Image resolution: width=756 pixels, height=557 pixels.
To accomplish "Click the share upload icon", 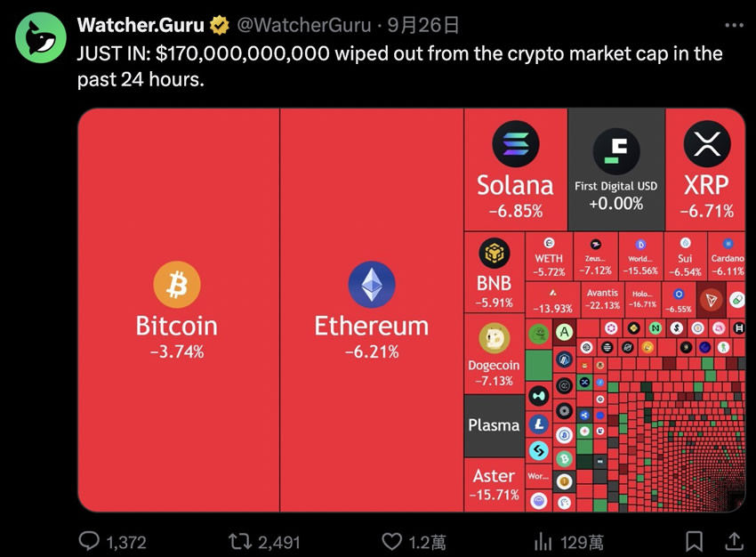I will (x=735, y=541).
